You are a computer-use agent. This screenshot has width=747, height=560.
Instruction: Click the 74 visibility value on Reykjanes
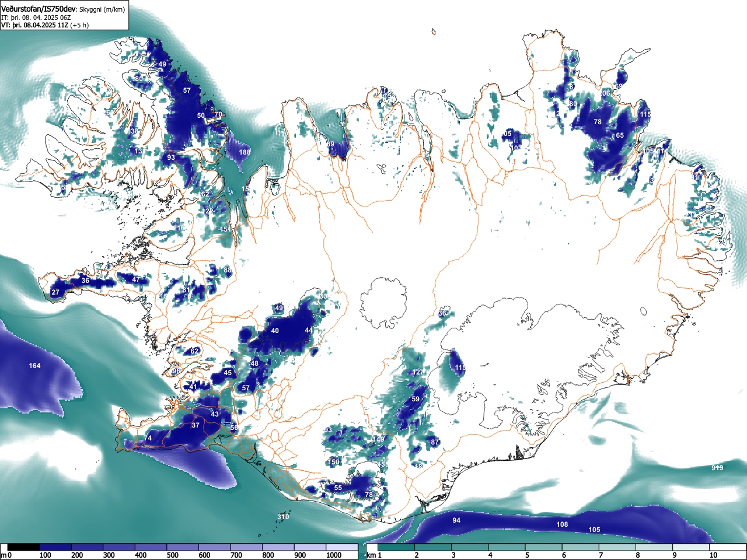[x=148, y=438]
